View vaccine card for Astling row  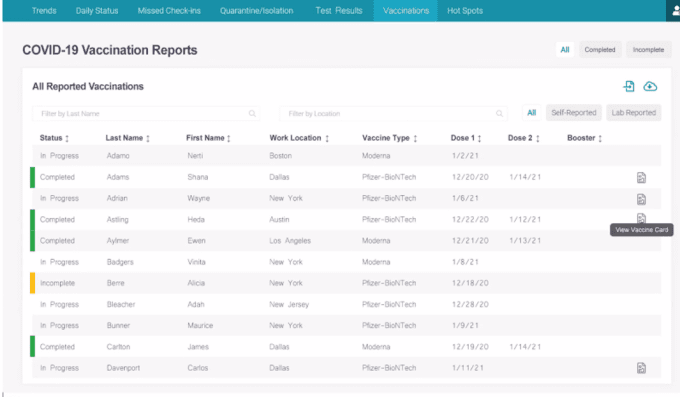(x=641, y=218)
